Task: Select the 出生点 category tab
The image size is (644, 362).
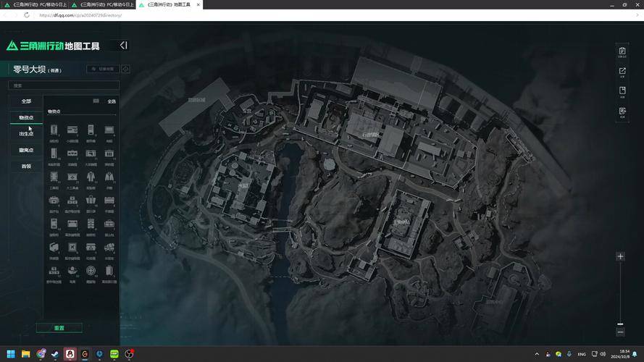Action: (26, 134)
